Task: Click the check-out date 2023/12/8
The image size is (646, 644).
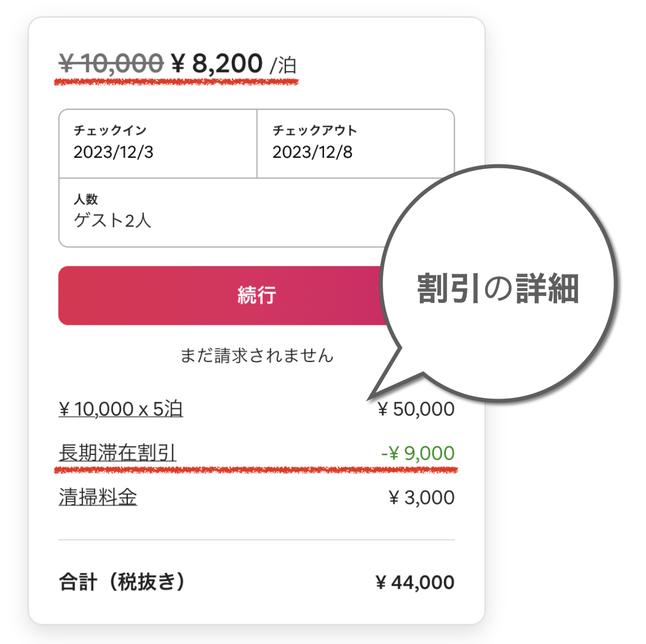Action: (312, 152)
